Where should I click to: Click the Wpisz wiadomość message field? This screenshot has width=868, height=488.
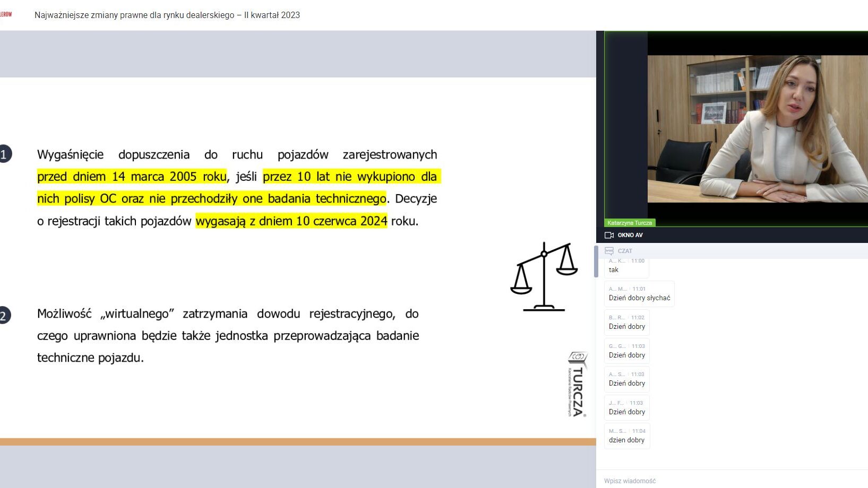(x=733, y=481)
